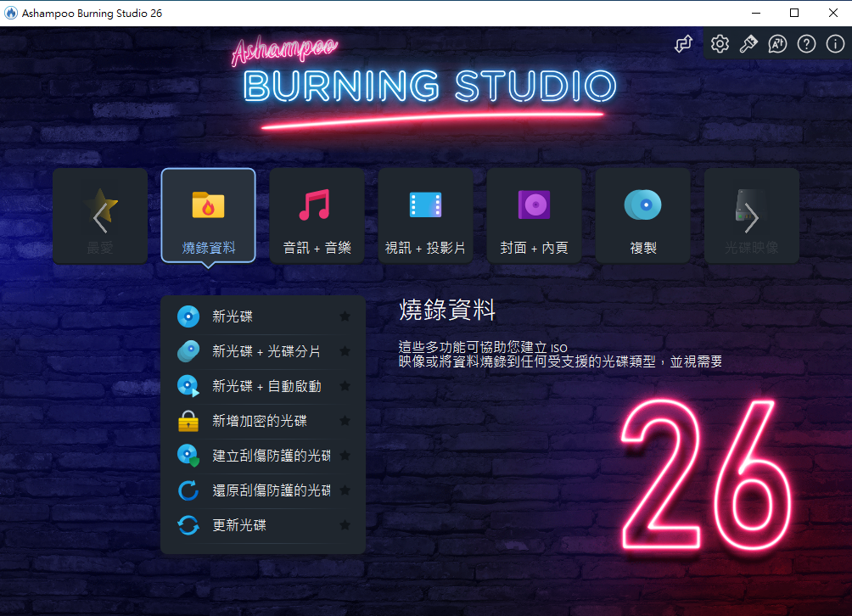Open the 封面 + 內頁 category tile
Screen dimensions: 852x616
tap(534, 216)
